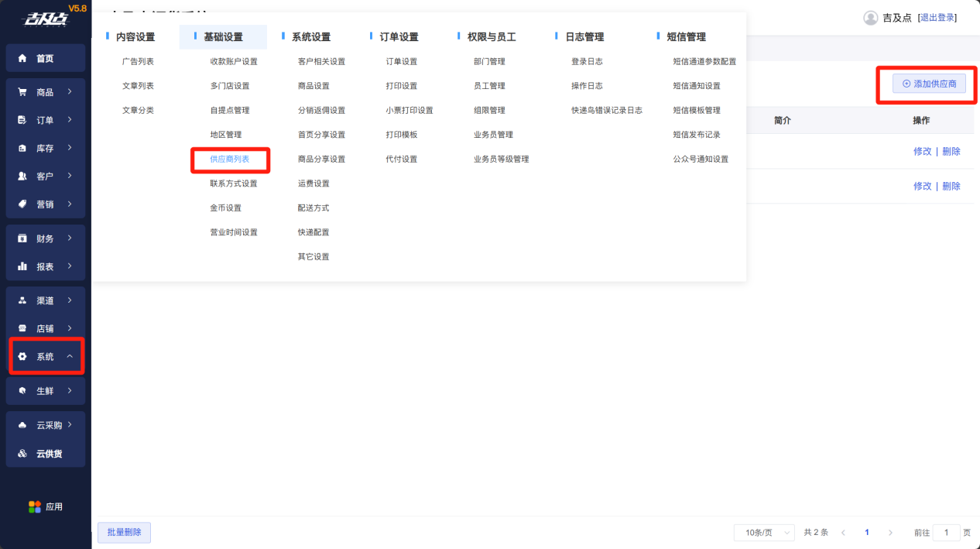Screen dimensions: 980x549
Task: Click the 订单 order icon in sidebar
Action: (x=22, y=120)
